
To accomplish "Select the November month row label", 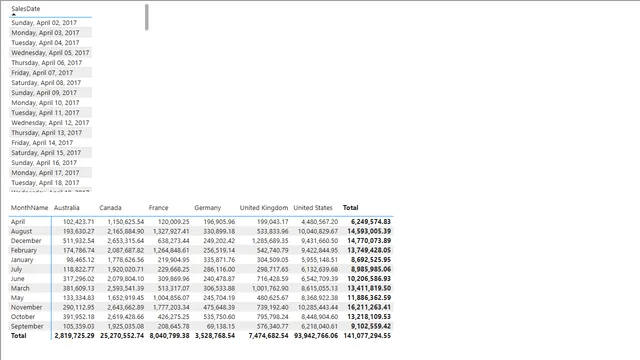I will click(x=27, y=307).
